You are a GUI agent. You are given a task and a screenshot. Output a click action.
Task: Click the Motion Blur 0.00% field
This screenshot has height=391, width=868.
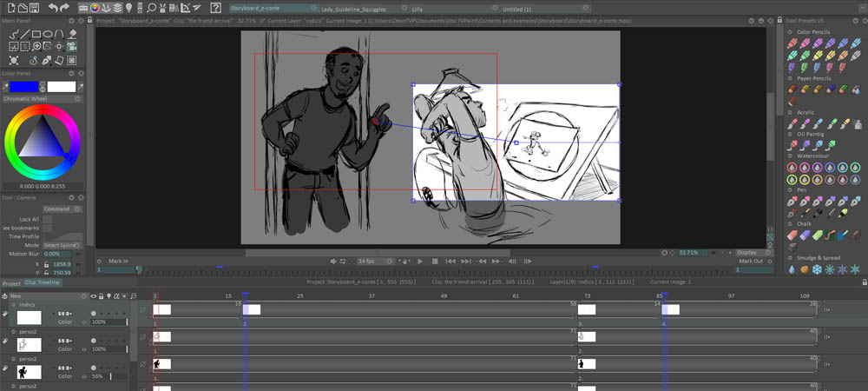coord(57,254)
